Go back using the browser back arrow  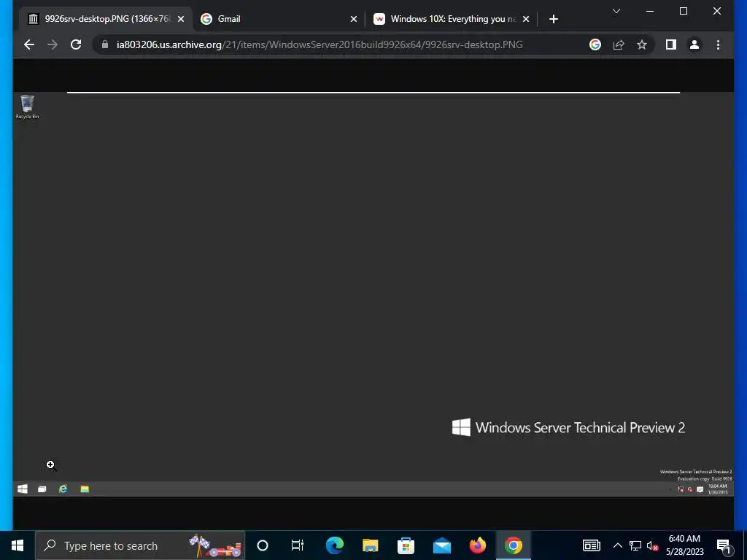click(x=29, y=44)
